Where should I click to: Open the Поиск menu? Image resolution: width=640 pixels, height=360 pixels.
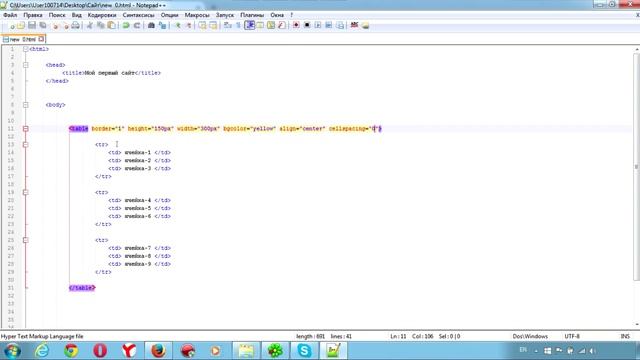click(57, 15)
